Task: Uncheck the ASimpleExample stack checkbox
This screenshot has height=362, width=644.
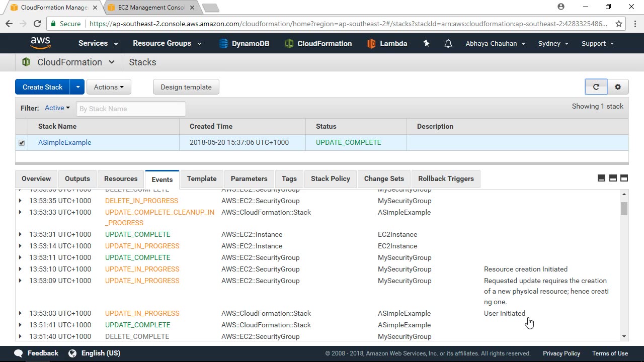Action: 22,143
